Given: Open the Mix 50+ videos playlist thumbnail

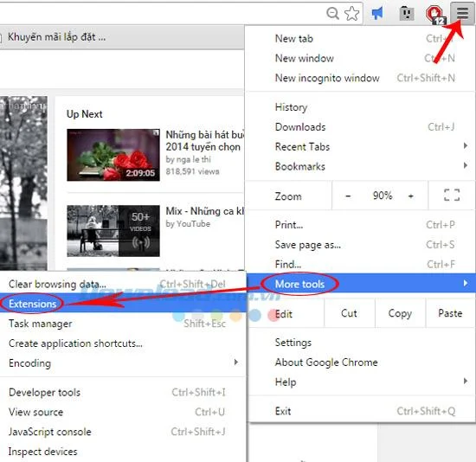Looking at the screenshot, I should click(113, 231).
